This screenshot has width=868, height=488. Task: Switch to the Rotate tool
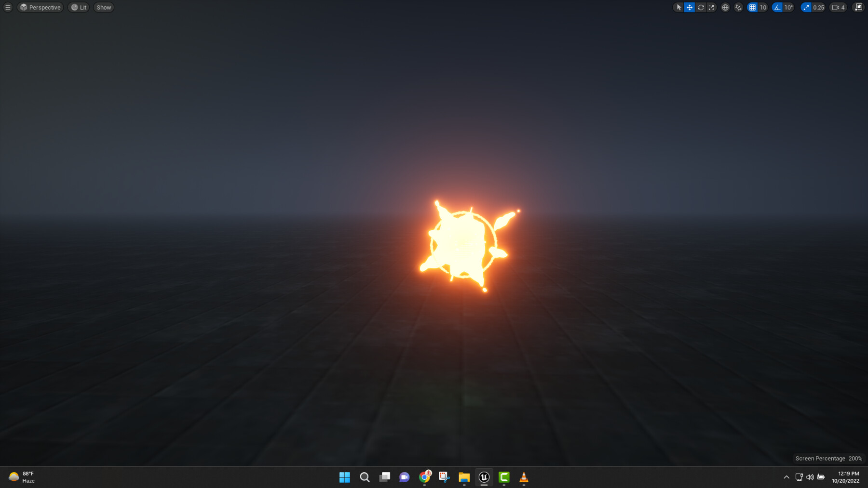point(700,7)
